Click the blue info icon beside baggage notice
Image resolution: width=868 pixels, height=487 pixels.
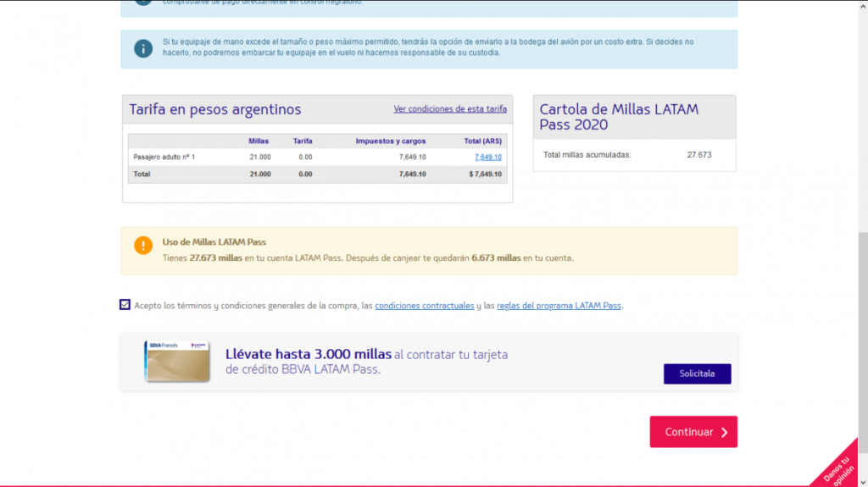pos(142,49)
